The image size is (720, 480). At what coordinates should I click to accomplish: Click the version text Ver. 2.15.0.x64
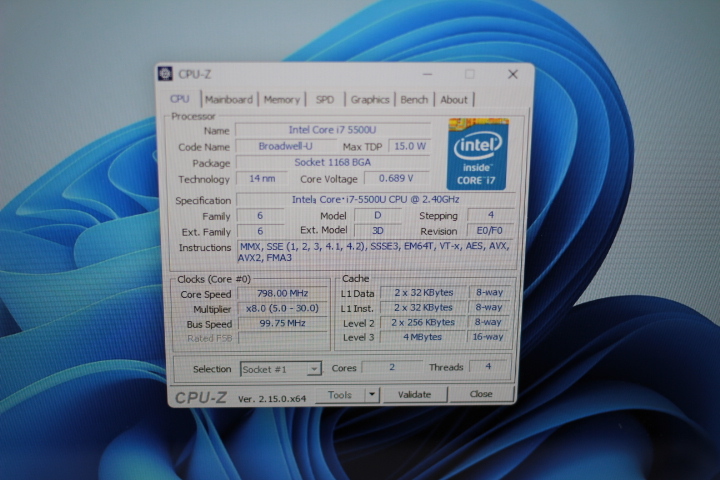[x=272, y=399]
